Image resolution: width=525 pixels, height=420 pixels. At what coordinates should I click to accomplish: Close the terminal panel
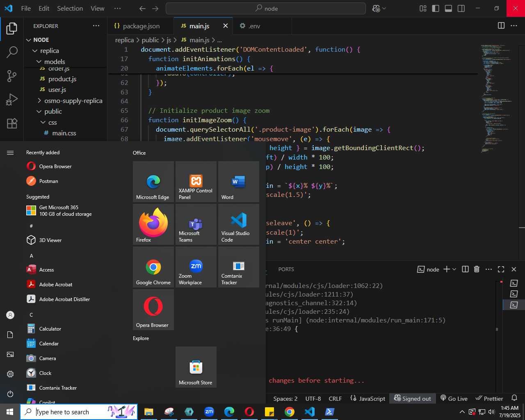coord(514,269)
